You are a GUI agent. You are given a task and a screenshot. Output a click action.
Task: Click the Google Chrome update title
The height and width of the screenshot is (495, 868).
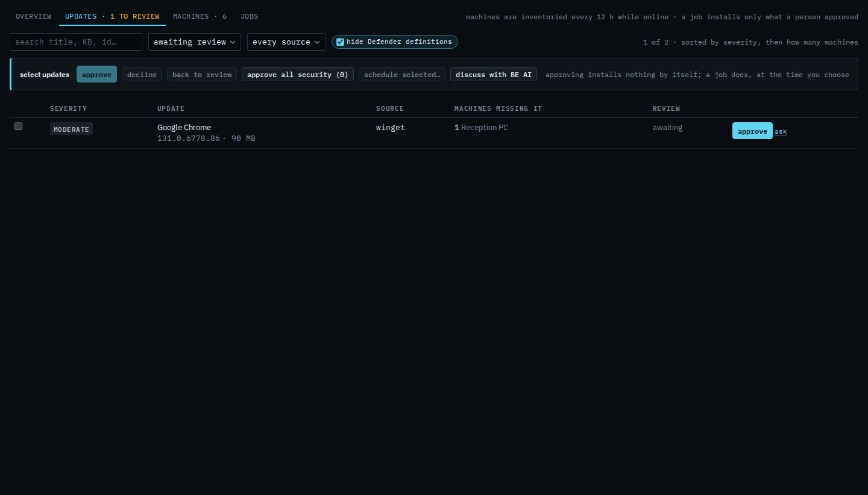click(x=184, y=127)
